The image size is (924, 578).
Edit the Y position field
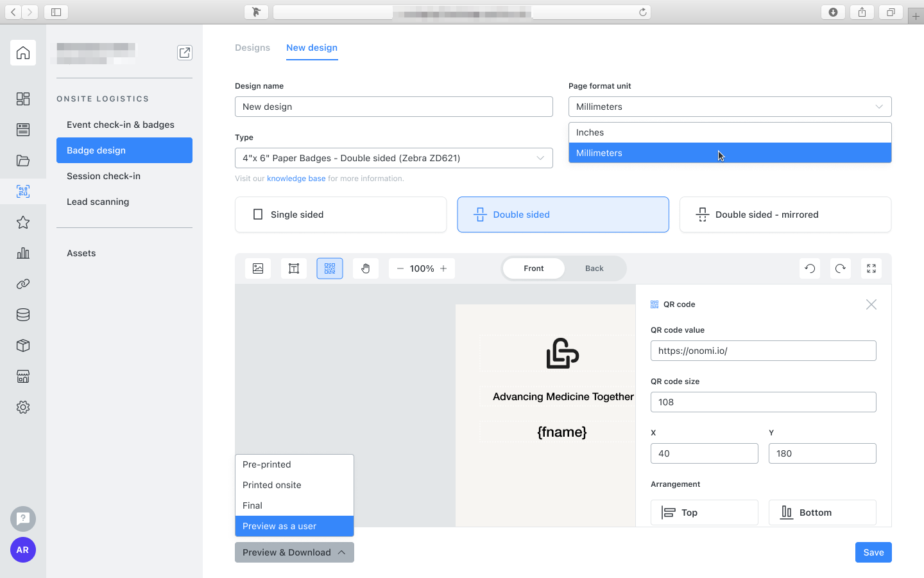823,453
